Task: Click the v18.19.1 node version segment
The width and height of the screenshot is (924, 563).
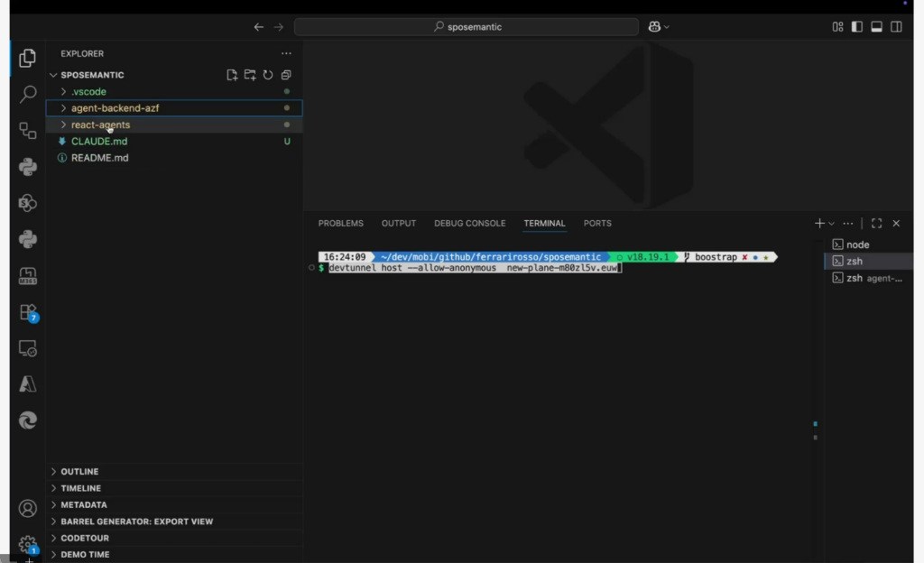Action: 642,257
